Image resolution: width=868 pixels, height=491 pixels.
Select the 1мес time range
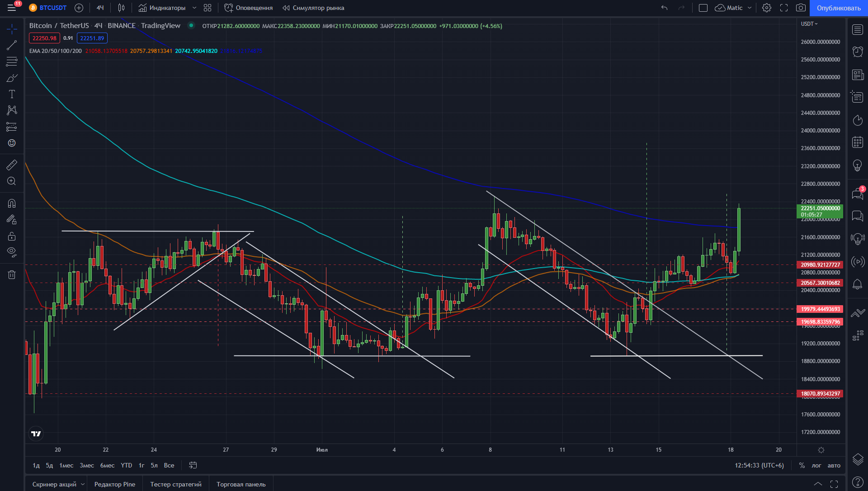(66, 465)
